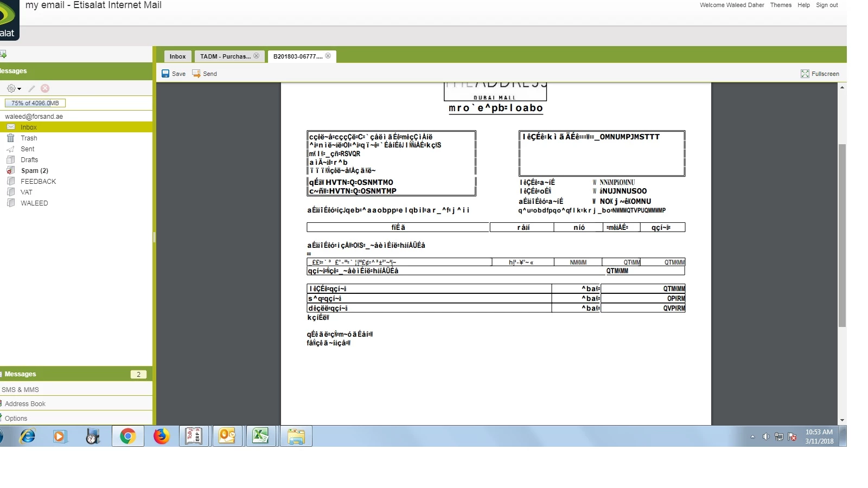The height and width of the screenshot is (488, 868).
Task: Open File Explorer from the taskbar
Action: (296, 436)
